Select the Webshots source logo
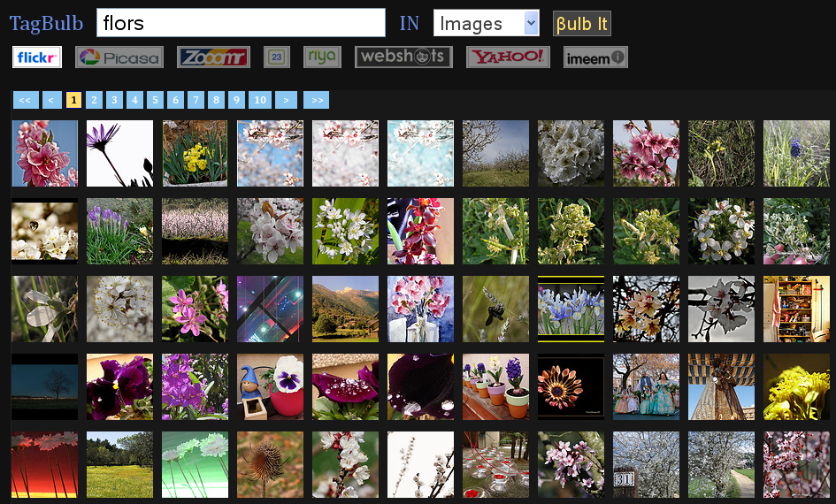The width and height of the screenshot is (836, 504). point(403,57)
